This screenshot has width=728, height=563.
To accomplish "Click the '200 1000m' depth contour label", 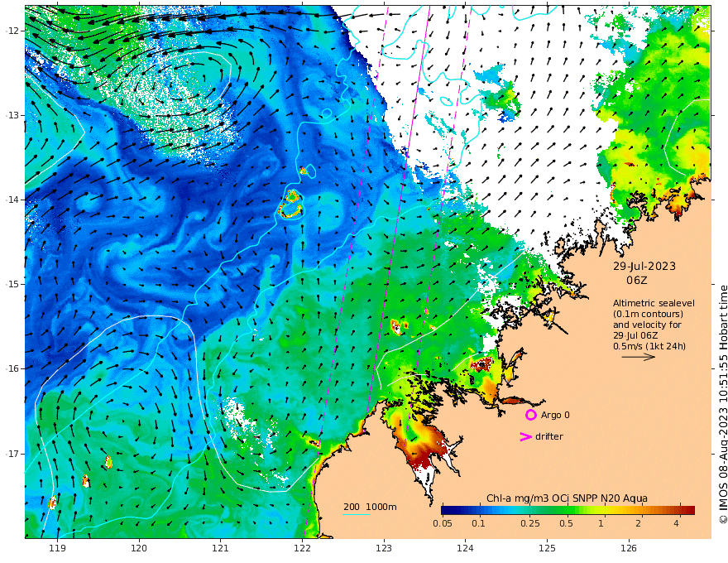I will 370,507.
